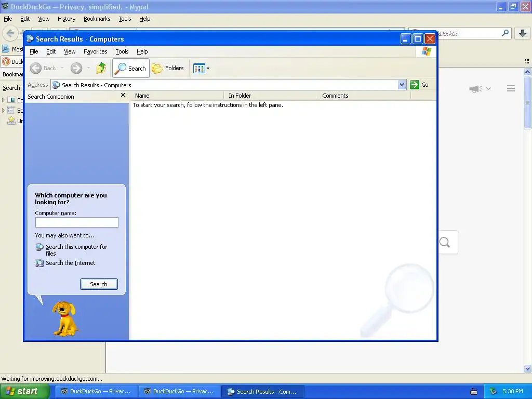Click magnifier in Mypal search box
Screen dimensions: 532x399
505,33
